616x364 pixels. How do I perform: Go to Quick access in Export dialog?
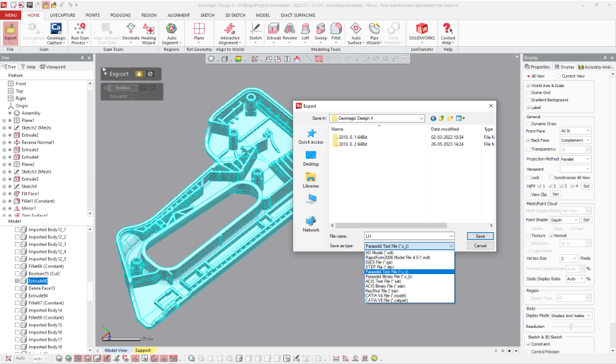click(x=311, y=137)
